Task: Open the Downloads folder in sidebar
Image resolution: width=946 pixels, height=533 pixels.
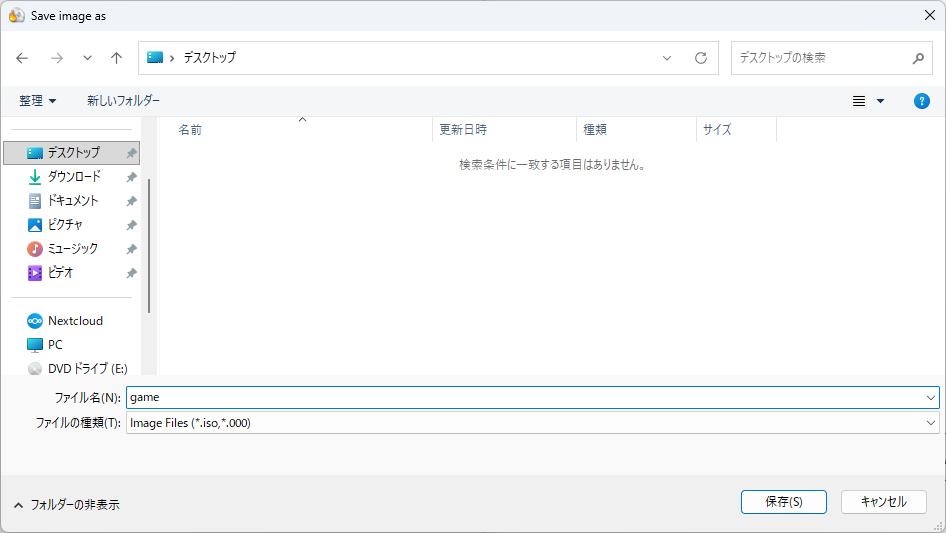Action: tap(74, 176)
